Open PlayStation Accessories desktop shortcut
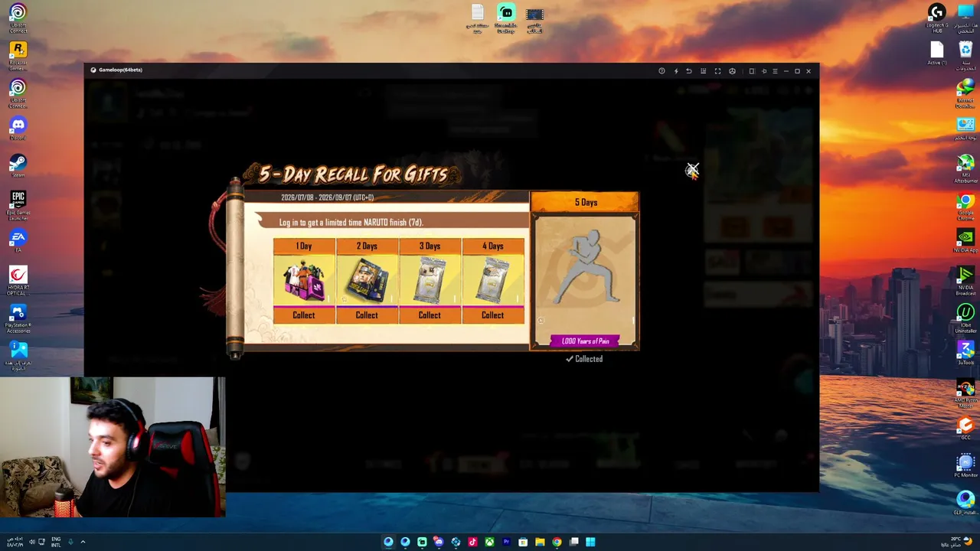Viewport: 980px width, 551px height. [x=18, y=318]
